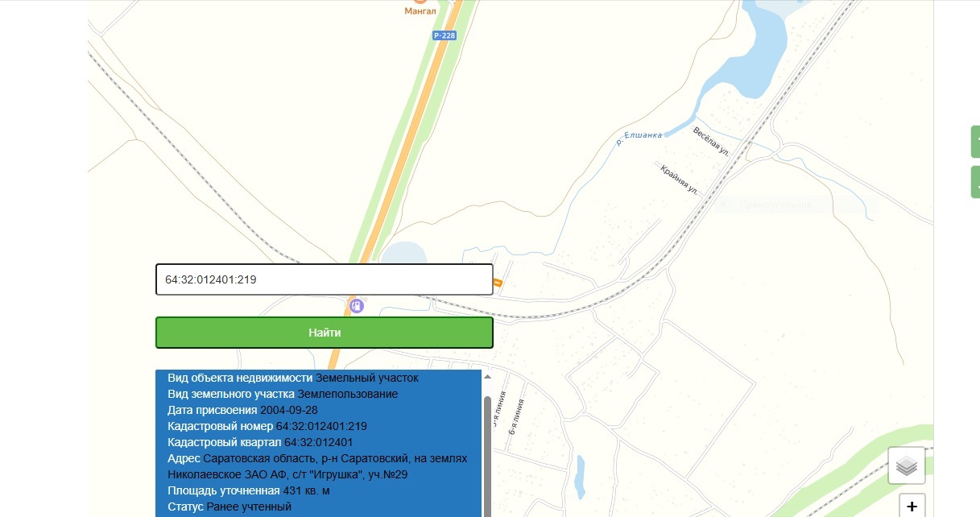This screenshot has height=517, width=980.
Task: Click the Статус Ранее учтенный line
Action: pos(229,507)
